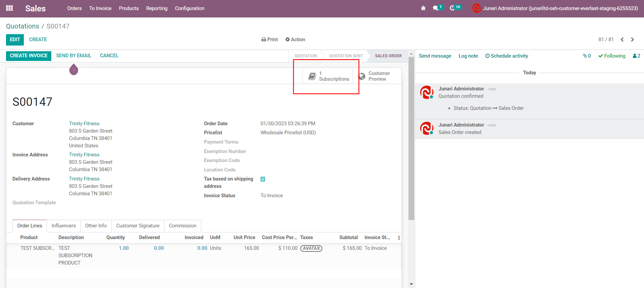Screen dimensions: 644x288
Task: Go to next record arrow
Action: pyautogui.click(x=633, y=40)
